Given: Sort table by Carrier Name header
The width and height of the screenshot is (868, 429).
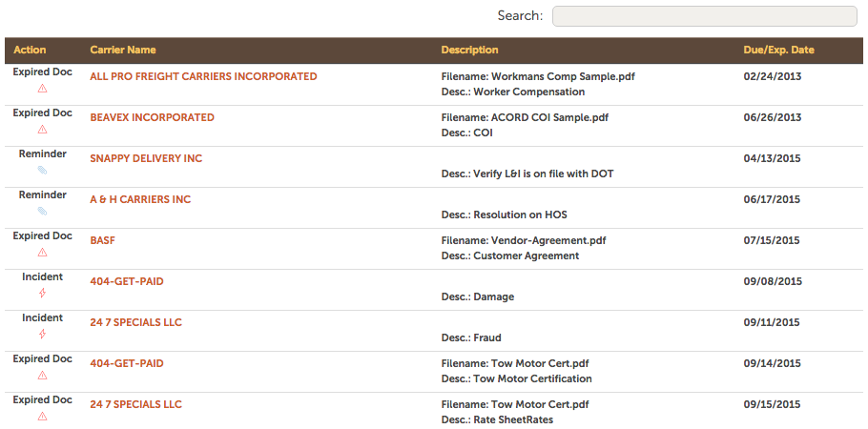Looking at the screenshot, I should coord(123,50).
